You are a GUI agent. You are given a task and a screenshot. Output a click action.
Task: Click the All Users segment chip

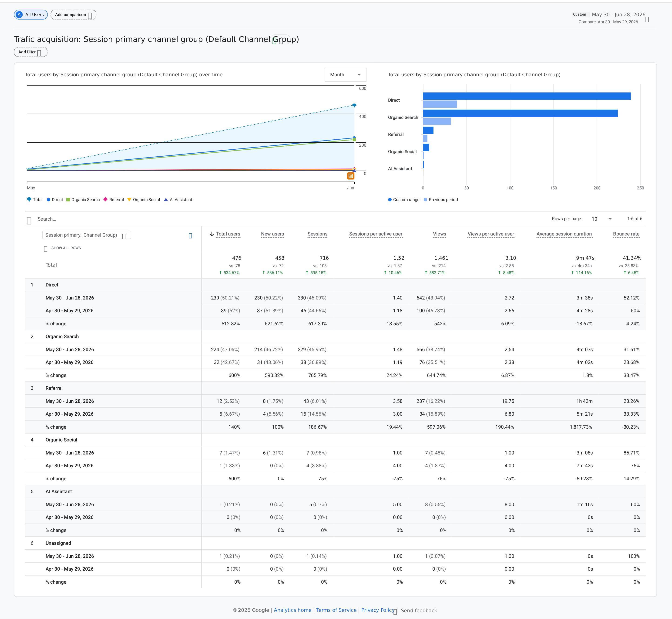coord(31,15)
